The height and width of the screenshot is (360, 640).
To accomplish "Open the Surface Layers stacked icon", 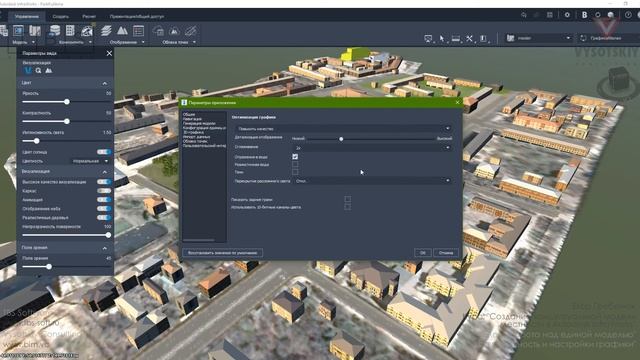I will 106,31.
